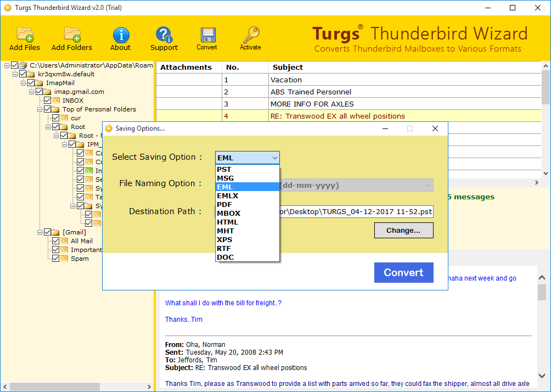This screenshot has width=551, height=392.
Task: Choose PST from the saving option list
Action: click(x=248, y=170)
